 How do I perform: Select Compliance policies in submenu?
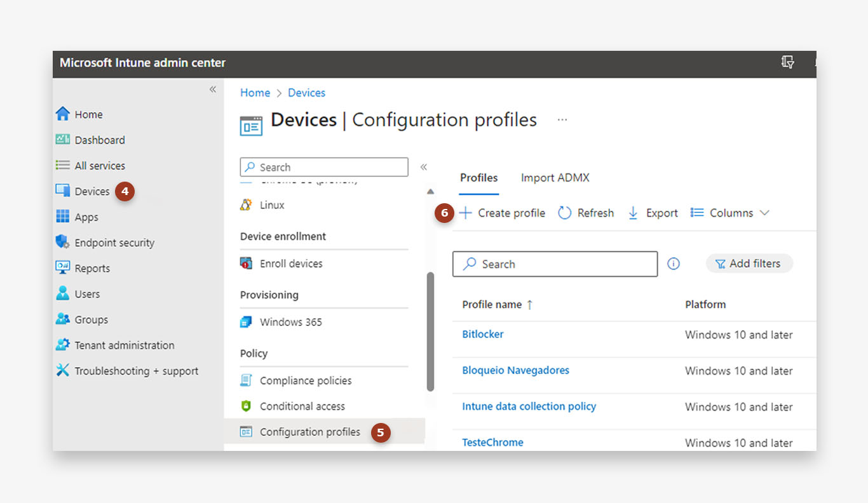pyautogui.click(x=306, y=380)
